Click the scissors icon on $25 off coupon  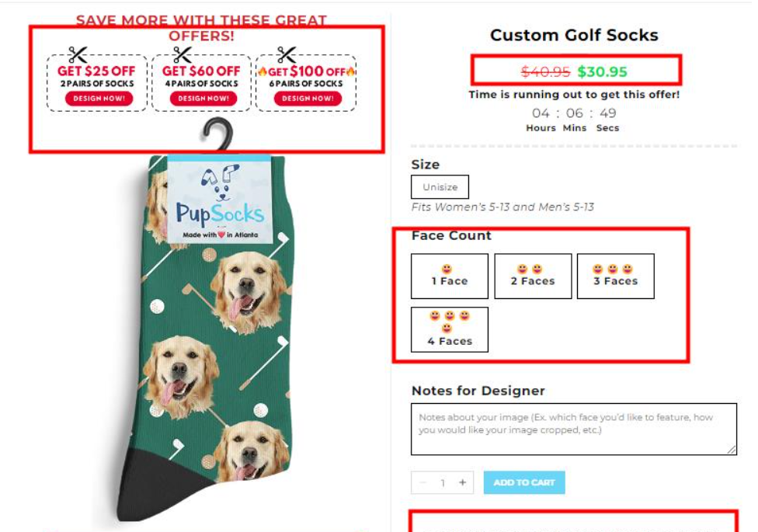tap(78, 55)
